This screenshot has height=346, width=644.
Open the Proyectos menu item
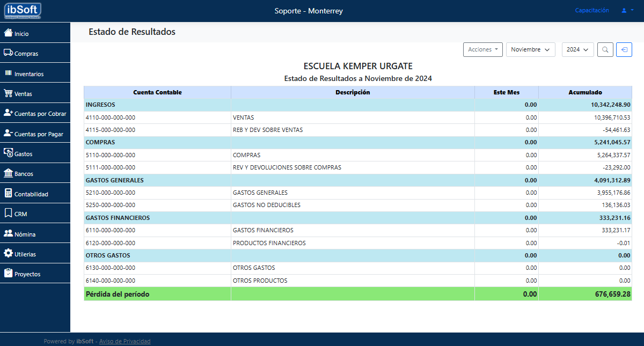pyautogui.click(x=27, y=274)
